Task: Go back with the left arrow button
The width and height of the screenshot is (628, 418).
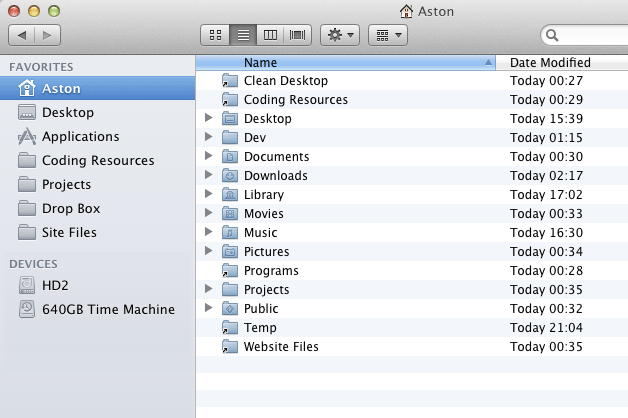Action: click(22, 35)
